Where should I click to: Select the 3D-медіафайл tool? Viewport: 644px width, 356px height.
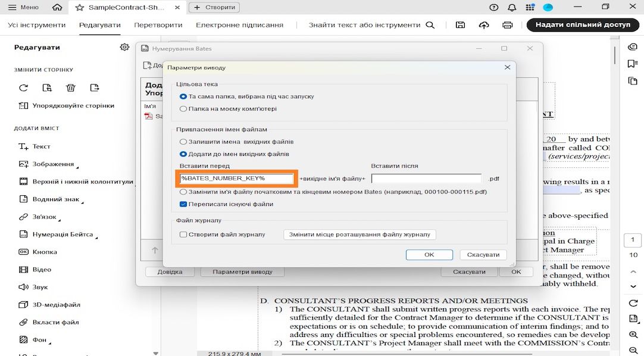(49, 305)
